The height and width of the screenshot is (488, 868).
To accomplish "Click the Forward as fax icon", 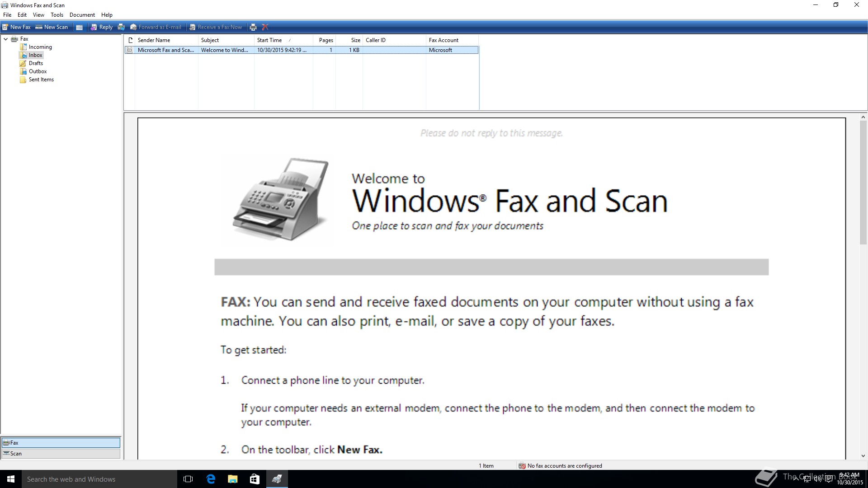I will 121,27.
